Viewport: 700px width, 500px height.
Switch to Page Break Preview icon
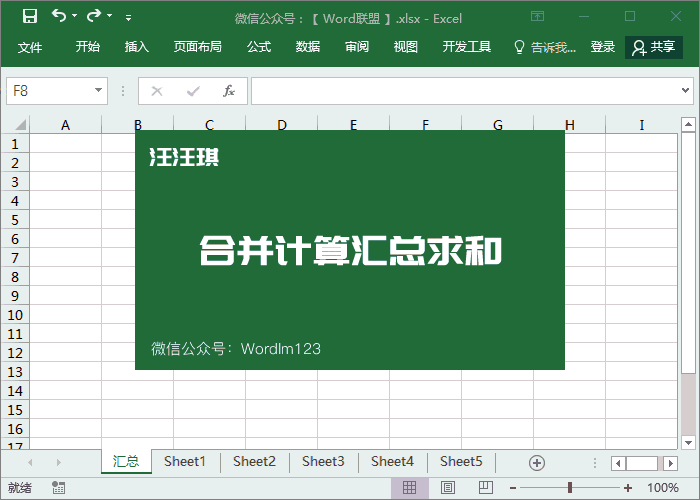[x=486, y=488]
